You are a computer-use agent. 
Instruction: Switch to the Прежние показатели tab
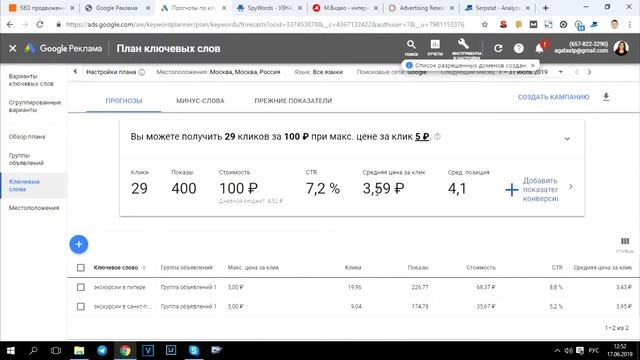(293, 101)
